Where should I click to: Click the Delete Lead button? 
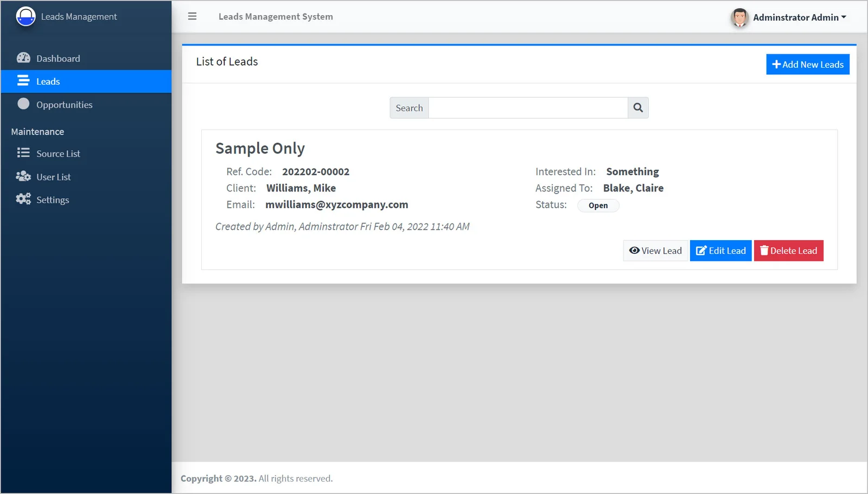click(788, 251)
